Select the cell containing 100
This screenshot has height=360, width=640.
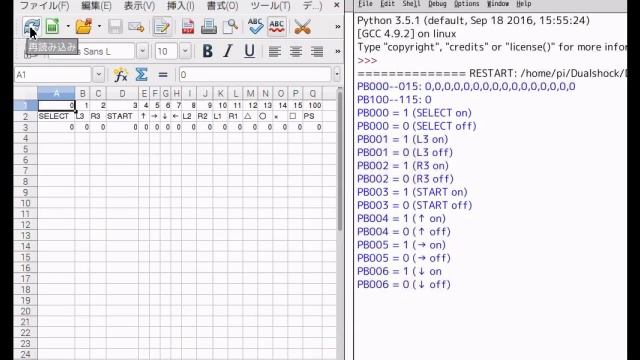point(313,105)
